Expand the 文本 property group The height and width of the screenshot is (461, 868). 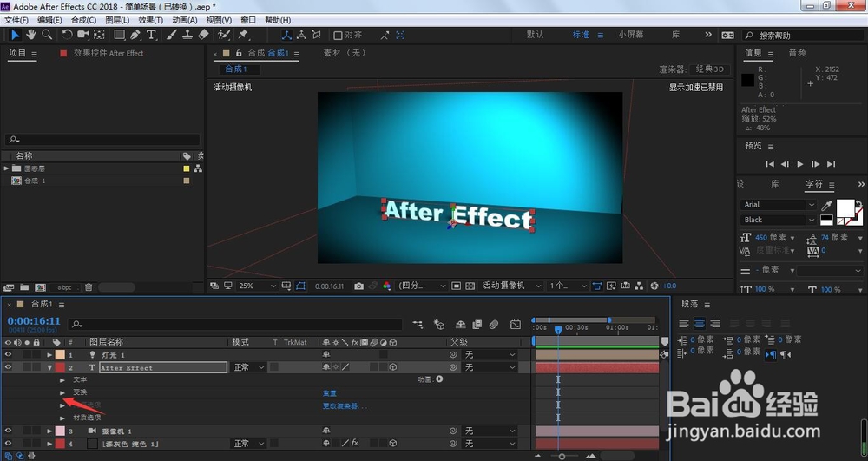62,380
